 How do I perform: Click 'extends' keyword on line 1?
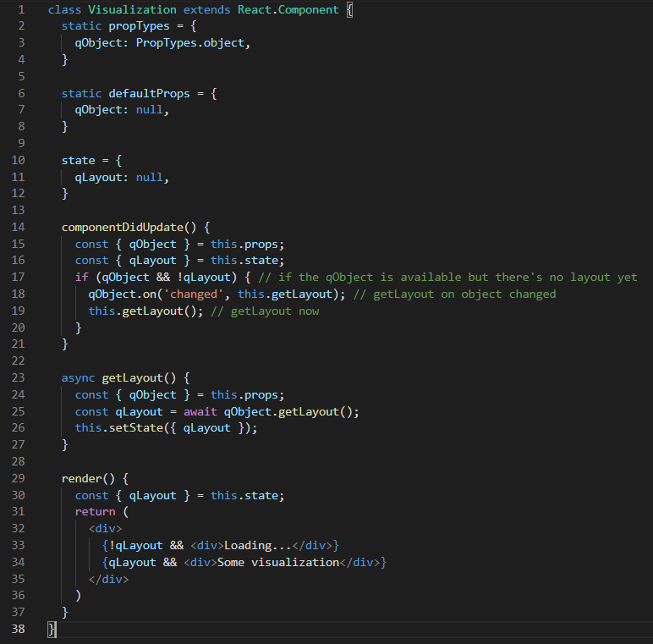pyautogui.click(x=207, y=9)
